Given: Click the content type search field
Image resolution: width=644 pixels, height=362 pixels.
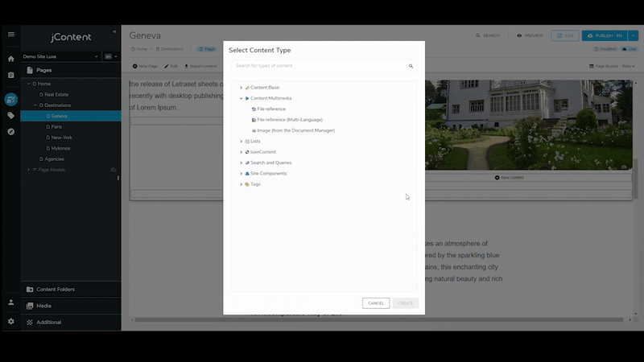Looking at the screenshot, I should [x=318, y=66].
